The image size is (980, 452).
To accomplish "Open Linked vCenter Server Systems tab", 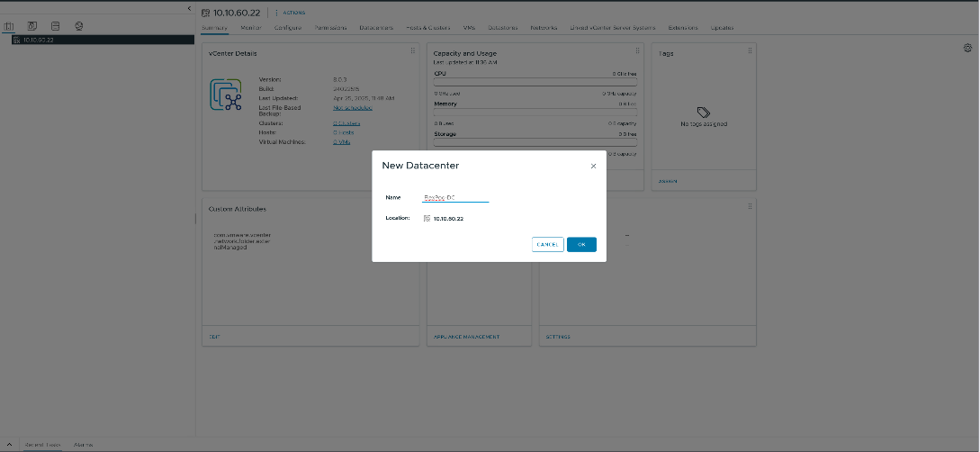I will pos(613,28).
